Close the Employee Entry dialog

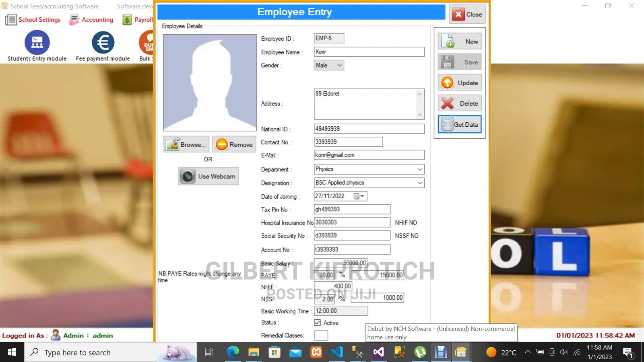467,14
